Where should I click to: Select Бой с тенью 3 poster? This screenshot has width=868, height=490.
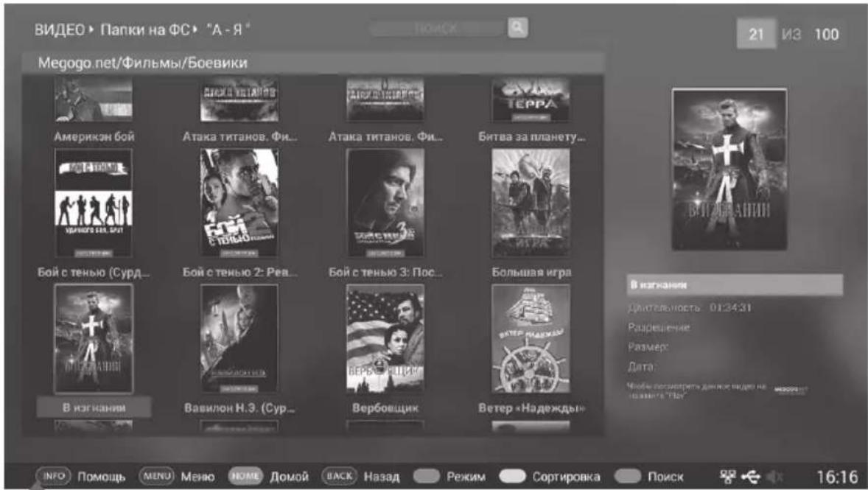coord(385,203)
